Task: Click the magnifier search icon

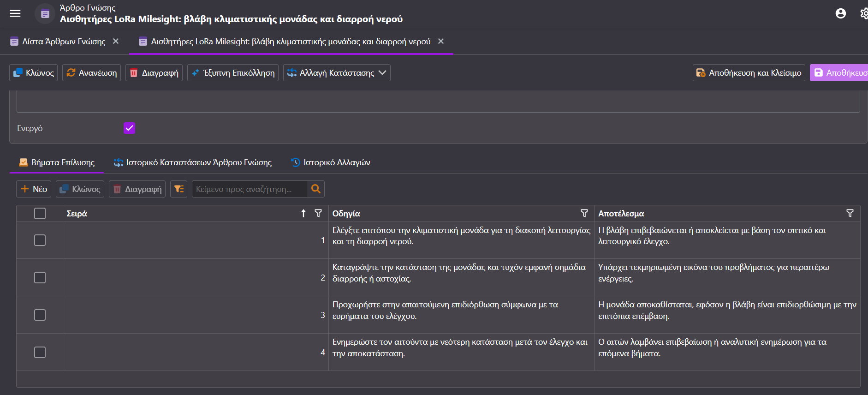Action: (316, 189)
